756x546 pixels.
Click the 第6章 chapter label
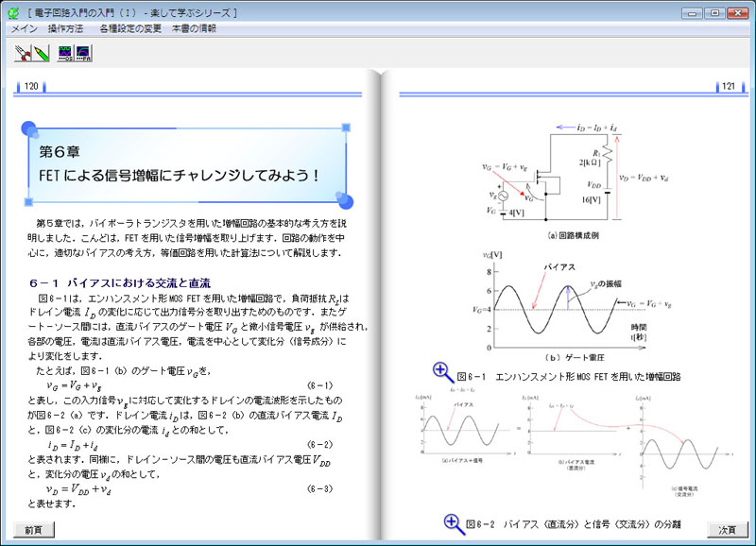pos(60,152)
